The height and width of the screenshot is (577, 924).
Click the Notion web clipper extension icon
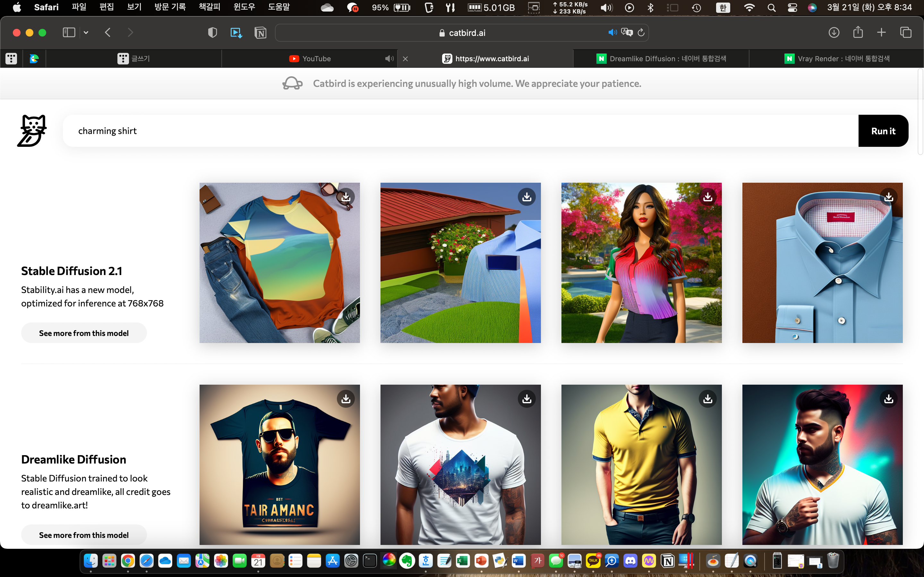261,33
